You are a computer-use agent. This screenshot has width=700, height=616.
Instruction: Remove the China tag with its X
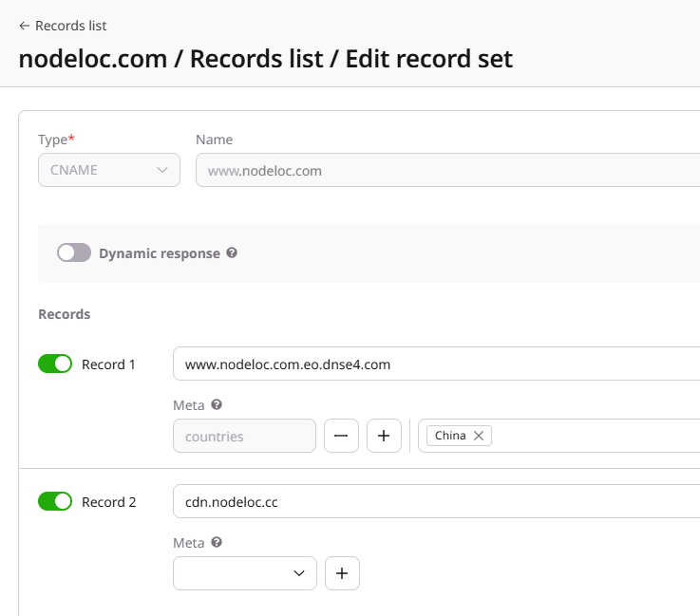coord(479,436)
